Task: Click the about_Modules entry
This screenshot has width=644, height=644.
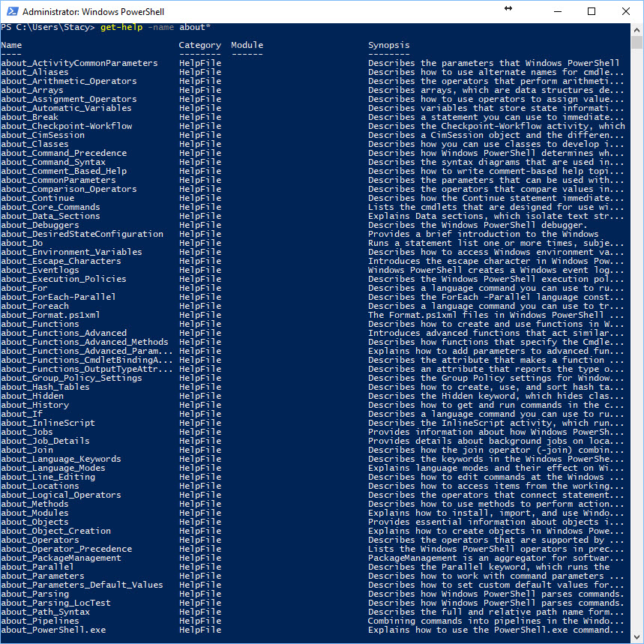Action: tap(34, 514)
